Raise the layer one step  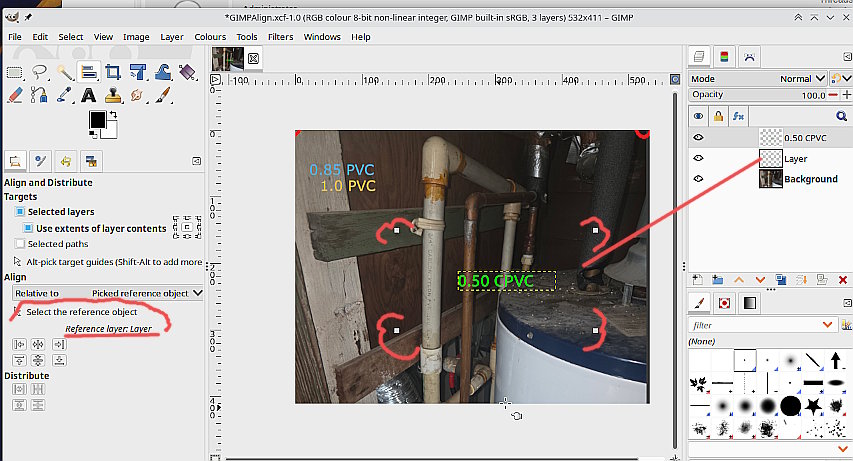(739, 280)
